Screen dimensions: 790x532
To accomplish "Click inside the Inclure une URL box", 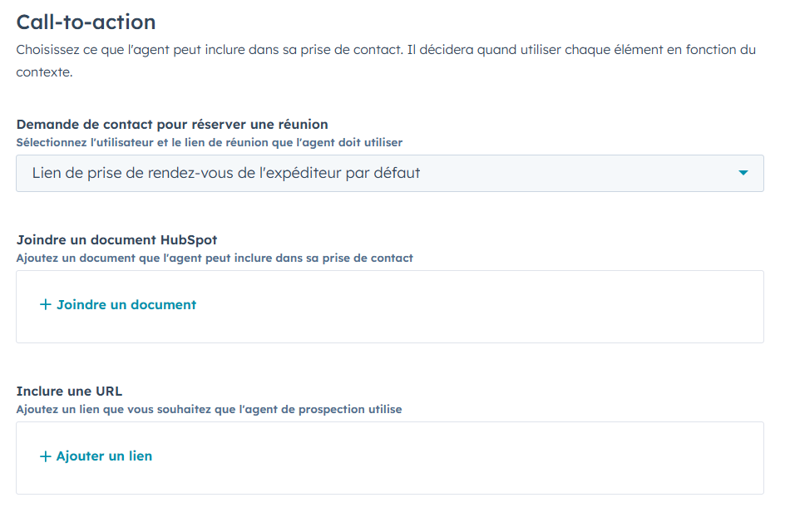I will [x=389, y=457].
